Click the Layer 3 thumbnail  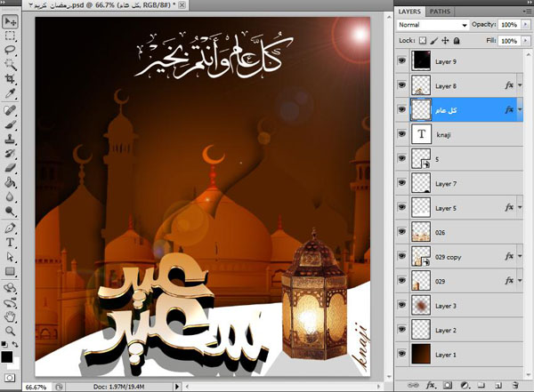click(421, 305)
